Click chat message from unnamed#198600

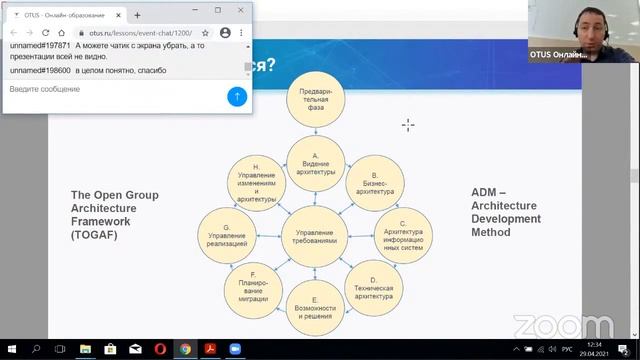[x=88, y=70]
